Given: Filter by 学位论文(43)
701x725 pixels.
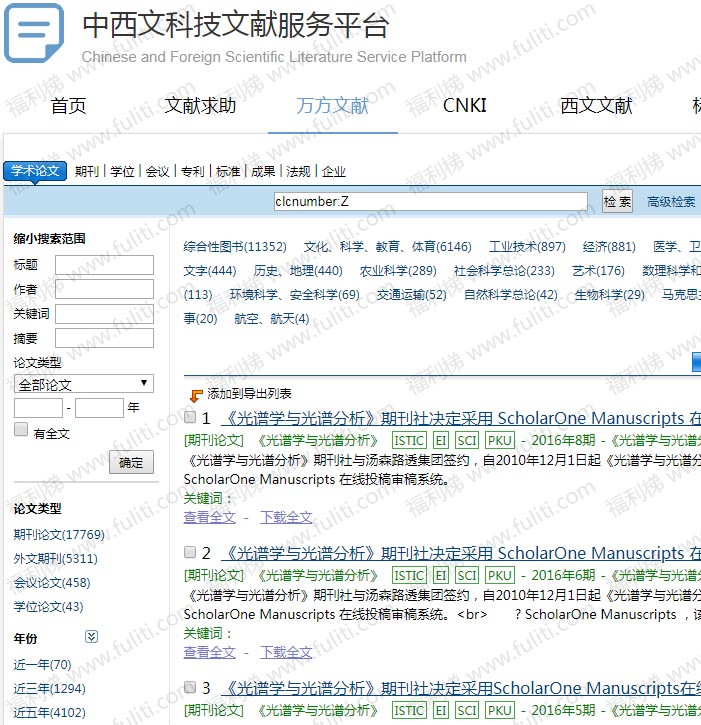Looking at the screenshot, I should [48, 607].
